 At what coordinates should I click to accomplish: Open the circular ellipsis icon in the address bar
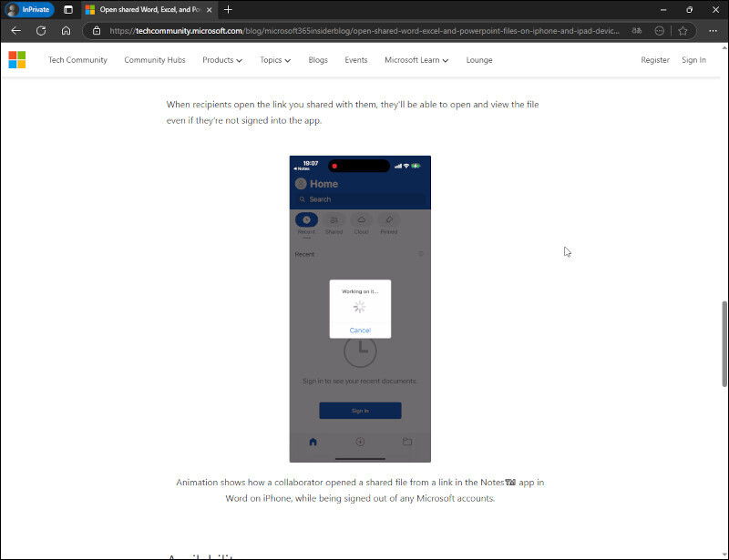[x=659, y=31]
